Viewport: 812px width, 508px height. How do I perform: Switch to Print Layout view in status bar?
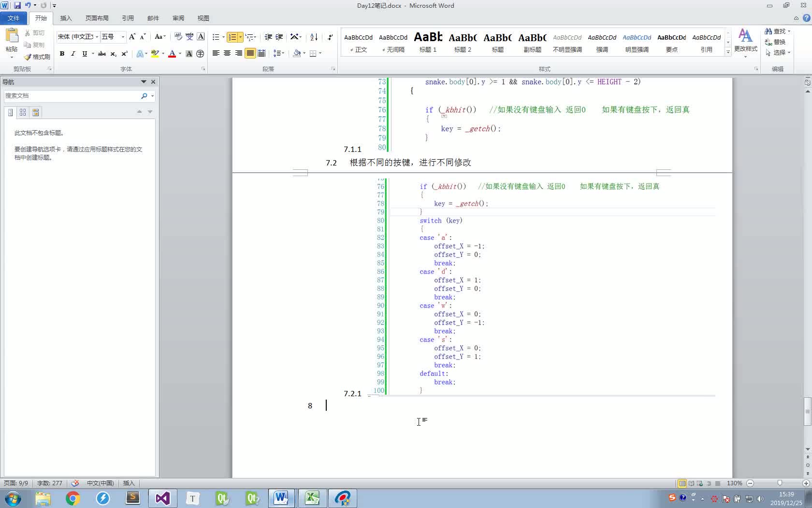[682, 483]
